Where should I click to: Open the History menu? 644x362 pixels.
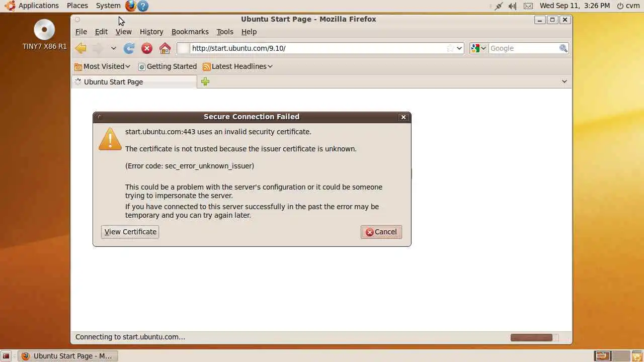point(151,32)
